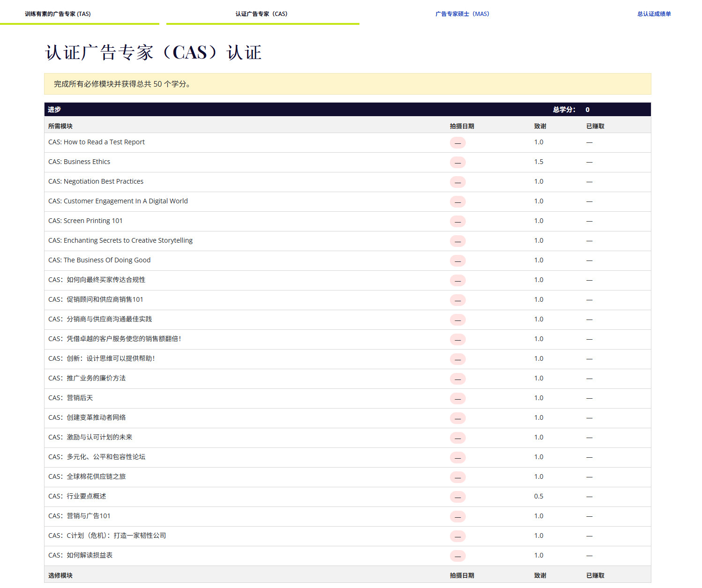
Task: Open the 总认证成绩单 link
Action: pyautogui.click(x=654, y=14)
